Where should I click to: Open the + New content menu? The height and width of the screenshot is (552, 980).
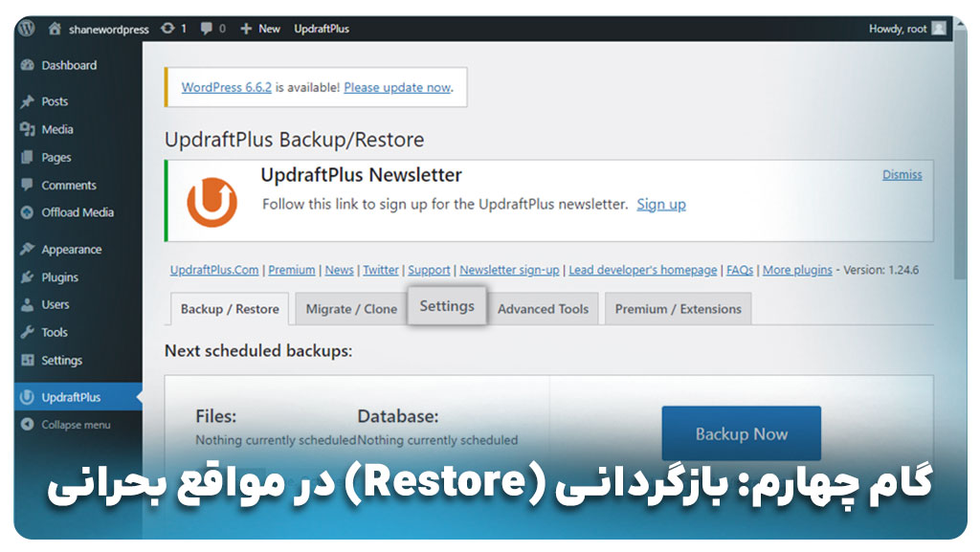[260, 29]
